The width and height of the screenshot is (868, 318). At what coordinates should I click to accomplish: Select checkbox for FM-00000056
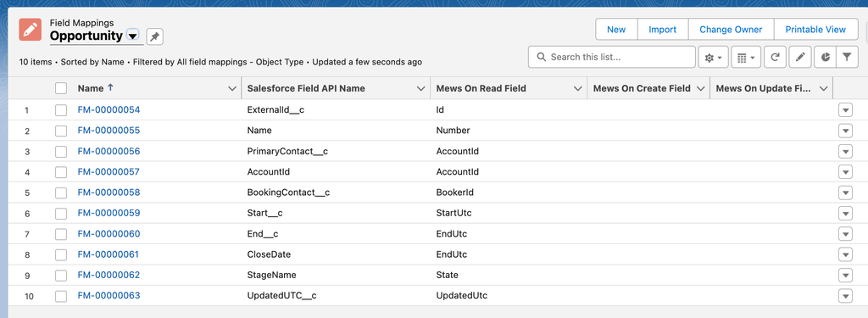pyautogui.click(x=61, y=151)
